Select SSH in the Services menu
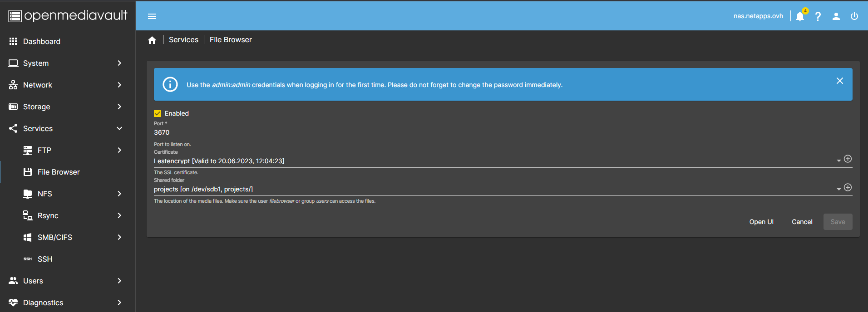 pos(45,259)
